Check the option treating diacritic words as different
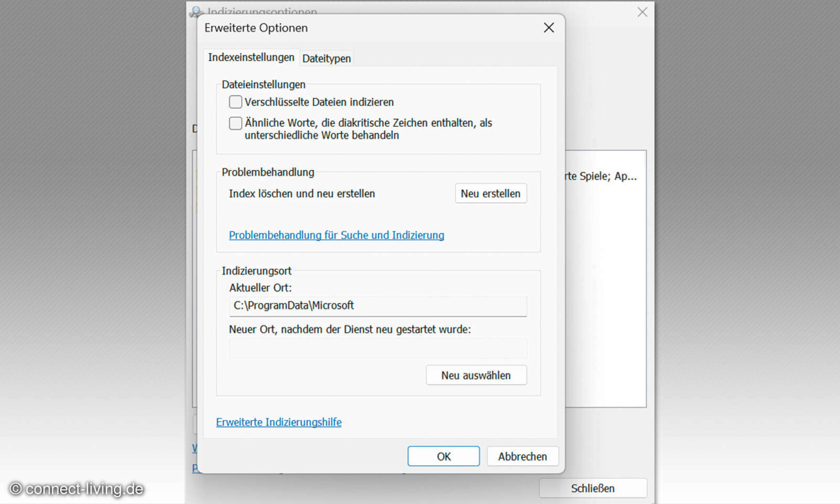 pos(235,123)
